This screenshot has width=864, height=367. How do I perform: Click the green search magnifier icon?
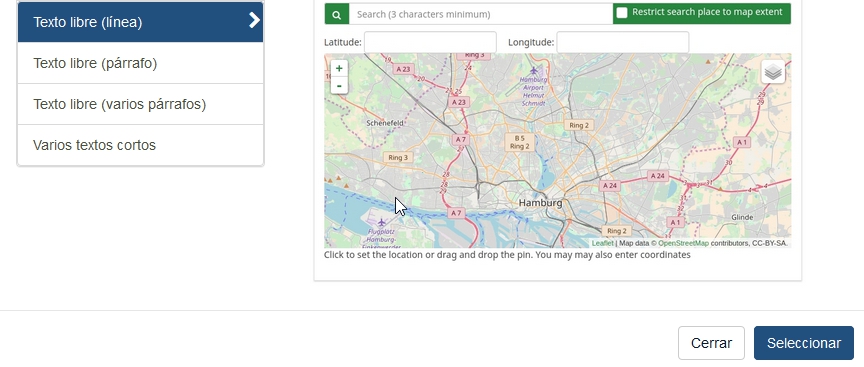point(337,14)
